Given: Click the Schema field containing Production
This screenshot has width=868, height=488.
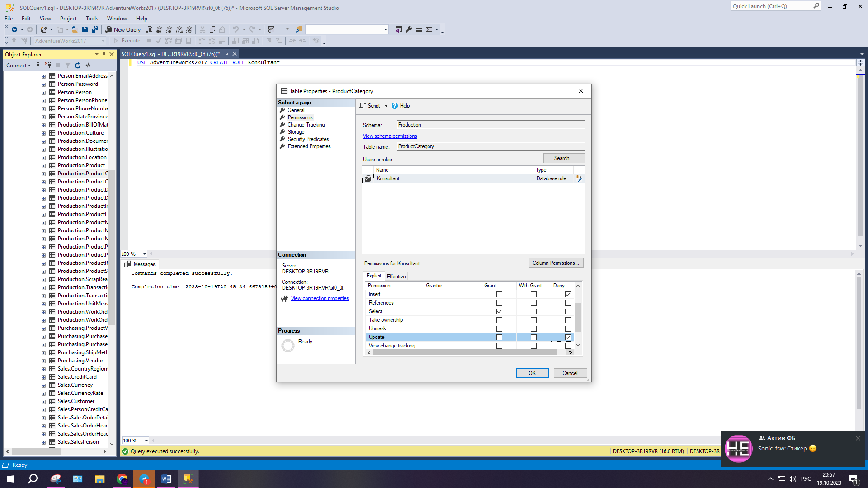Looking at the screenshot, I should pyautogui.click(x=491, y=125).
